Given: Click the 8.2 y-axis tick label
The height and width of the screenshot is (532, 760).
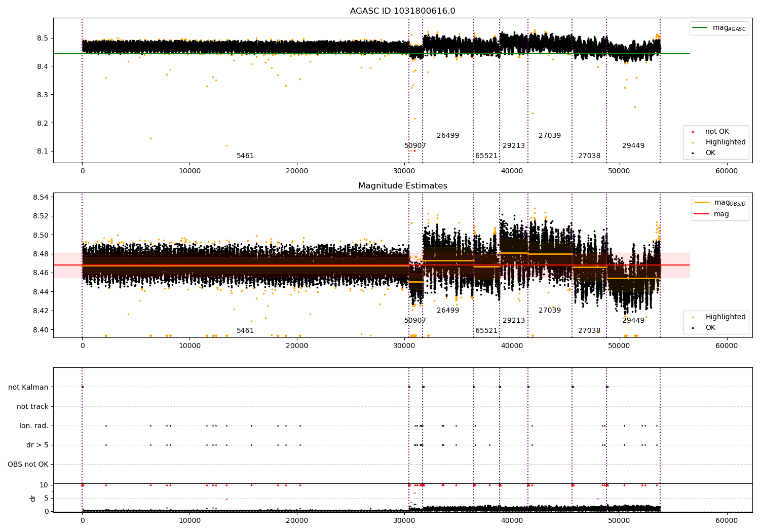Looking at the screenshot, I should [x=43, y=123].
